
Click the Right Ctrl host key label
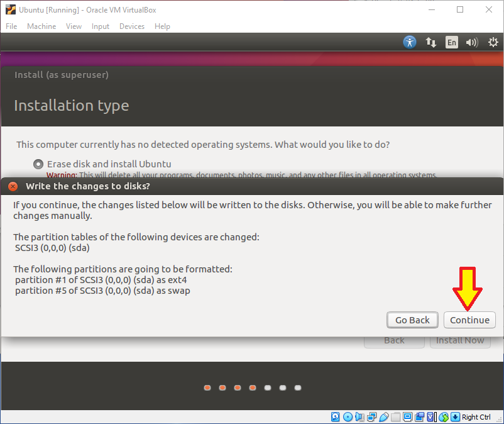coord(476,417)
